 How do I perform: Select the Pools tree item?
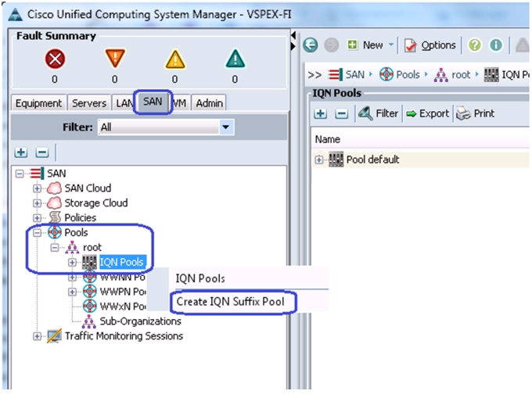pos(77,232)
